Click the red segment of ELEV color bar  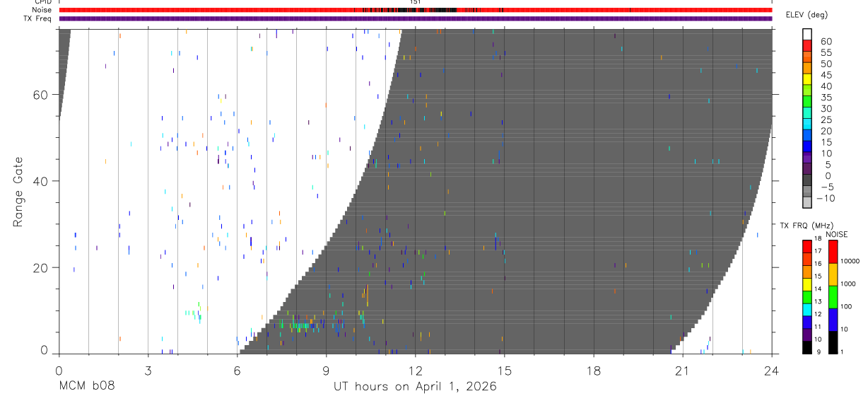point(807,47)
